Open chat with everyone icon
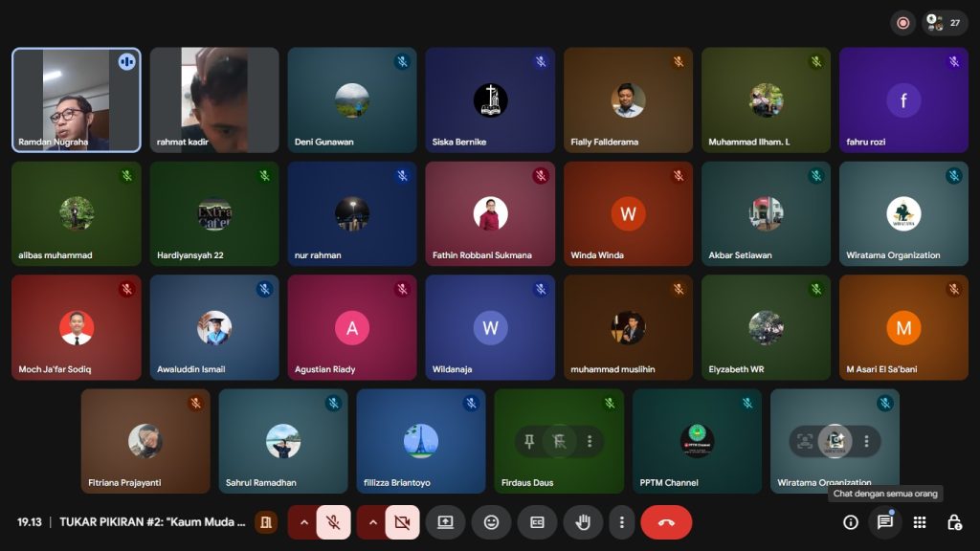The image size is (980, 551). [x=885, y=522]
